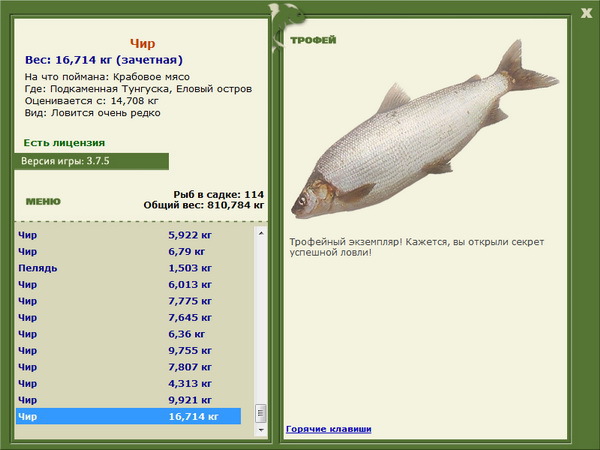Click the fish list scrollbar thumb
Viewport: 600px width, 450px height.
point(261,413)
